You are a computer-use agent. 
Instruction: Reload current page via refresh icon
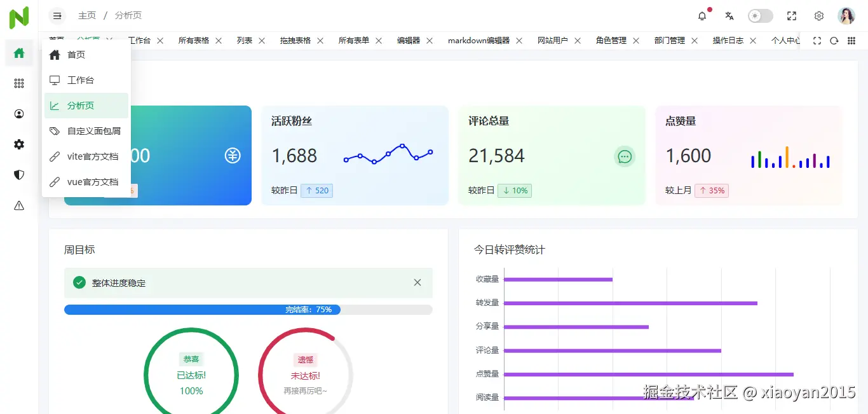pos(834,41)
